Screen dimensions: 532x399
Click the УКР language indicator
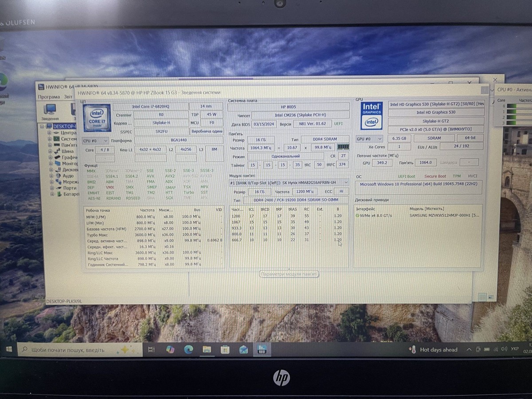(x=515, y=349)
